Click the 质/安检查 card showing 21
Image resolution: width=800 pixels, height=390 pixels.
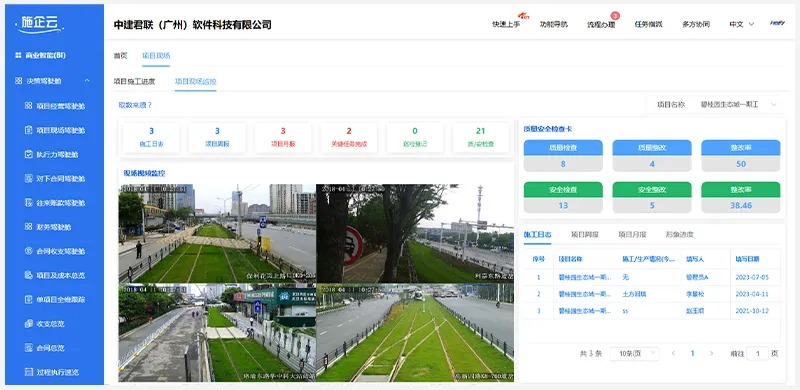(481, 137)
